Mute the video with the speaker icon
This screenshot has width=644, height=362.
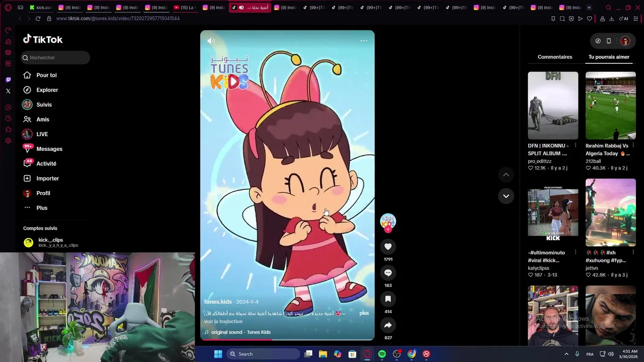click(211, 41)
